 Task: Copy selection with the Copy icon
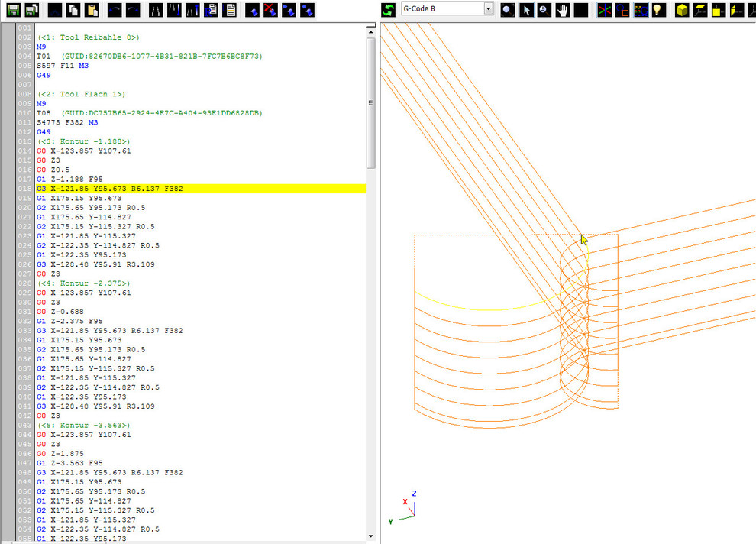(x=73, y=10)
